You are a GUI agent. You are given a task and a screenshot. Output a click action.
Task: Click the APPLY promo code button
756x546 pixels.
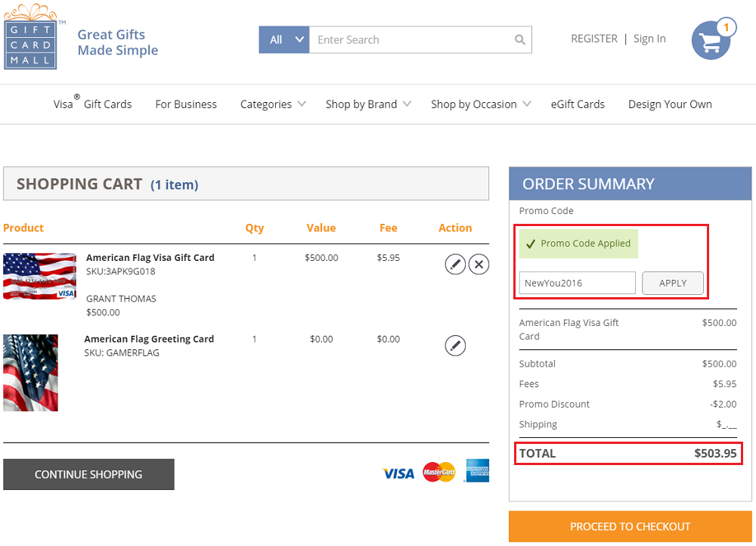tap(673, 283)
